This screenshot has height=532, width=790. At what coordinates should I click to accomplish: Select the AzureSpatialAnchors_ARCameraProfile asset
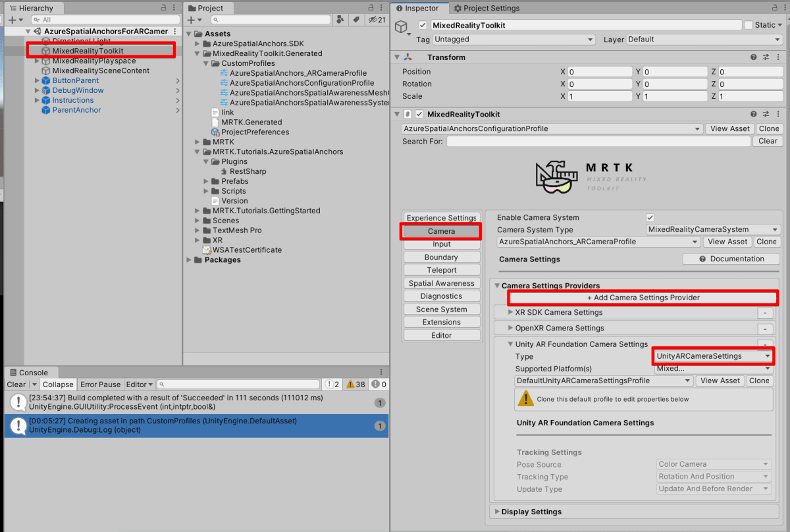[x=298, y=73]
